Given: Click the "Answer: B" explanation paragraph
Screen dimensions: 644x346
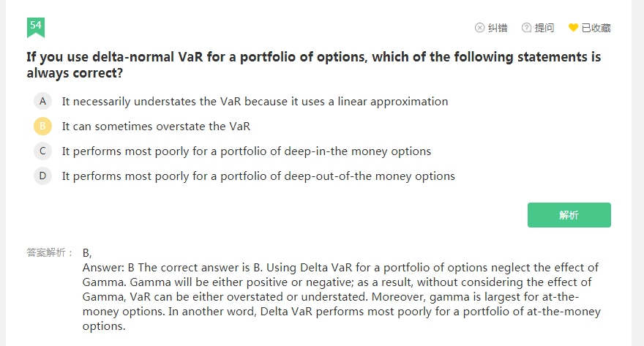Looking at the screenshot, I should point(341,296).
